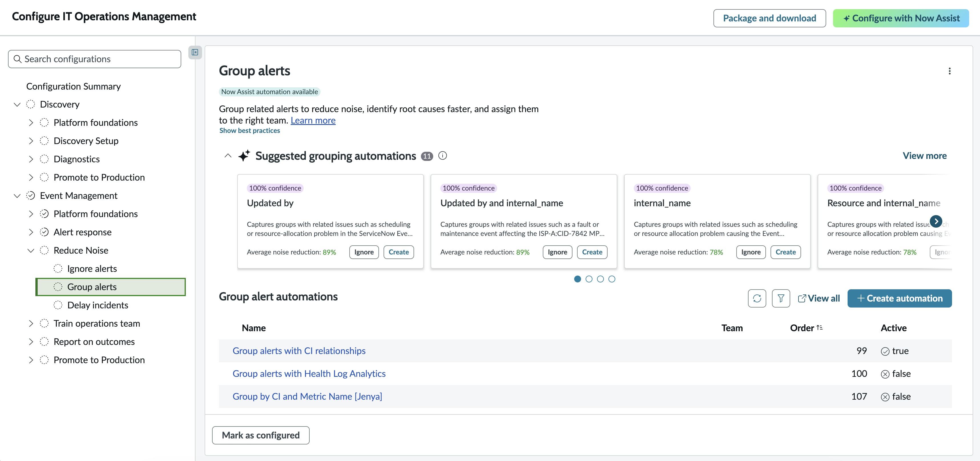The height and width of the screenshot is (461, 980).
Task: Create the internal_name suggested automation
Action: (785, 252)
